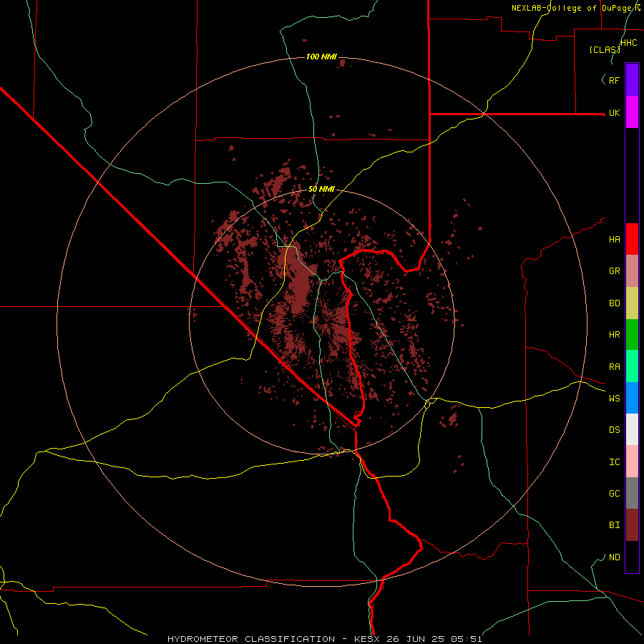The height and width of the screenshot is (644, 644).
Task: Click the 50 NMI range ring label
Action: [321, 190]
